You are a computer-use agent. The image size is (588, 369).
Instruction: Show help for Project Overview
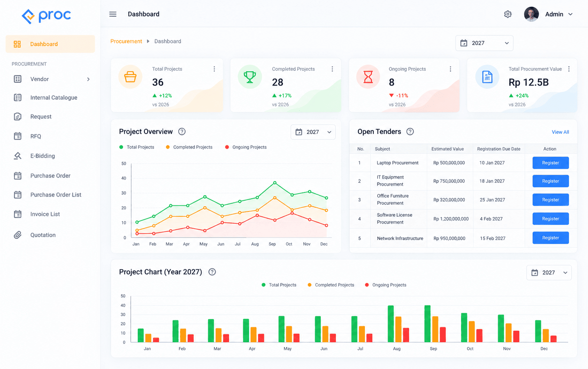[182, 132]
